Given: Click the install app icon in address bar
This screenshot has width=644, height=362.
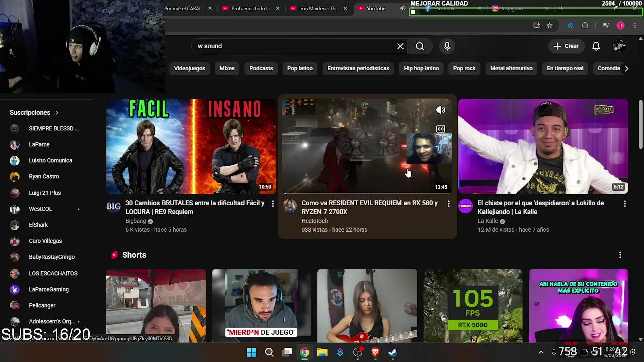Looking at the screenshot, I should pos(537,26).
